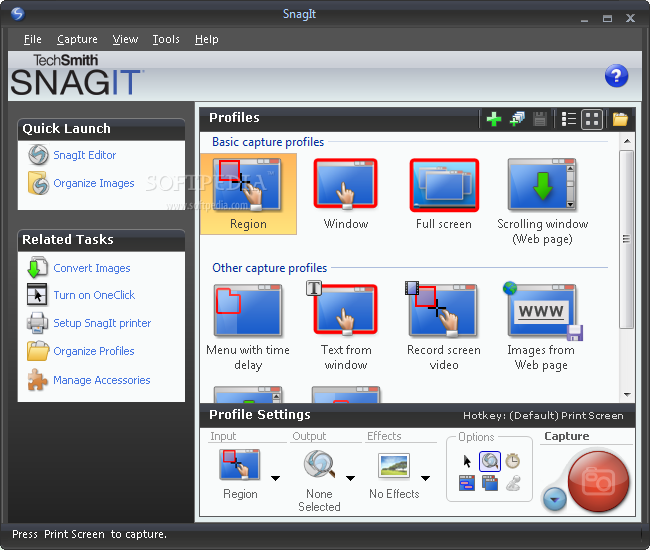Select the Window capture profile
Screen dimensions: 650x550
point(346,194)
